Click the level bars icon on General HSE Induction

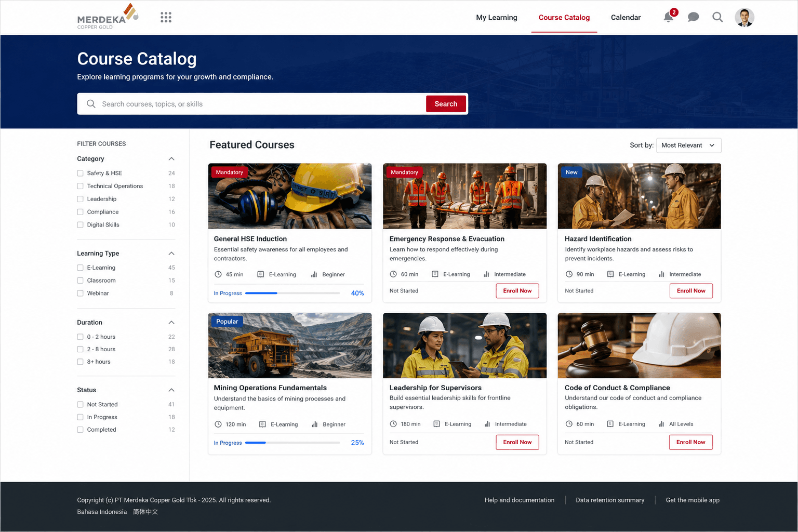(x=314, y=274)
